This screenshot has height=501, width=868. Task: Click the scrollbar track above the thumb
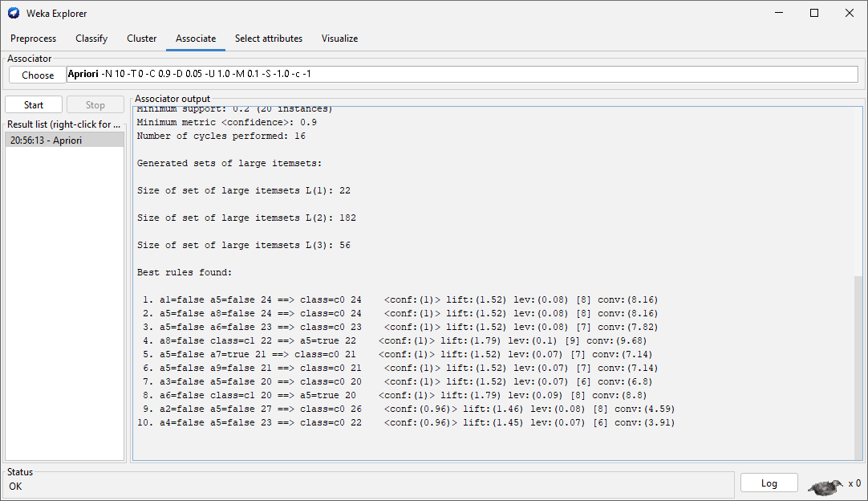[x=858, y=193]
